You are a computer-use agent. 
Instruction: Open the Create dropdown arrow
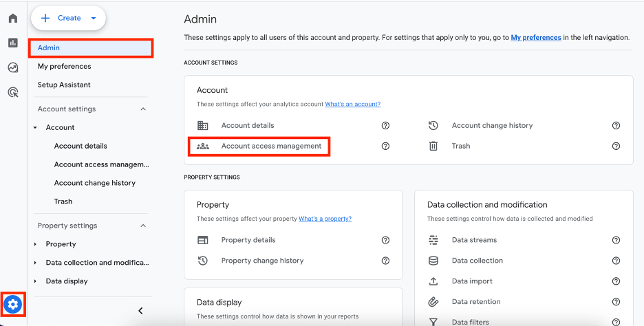pyautogui.click(x=94, y=18)
